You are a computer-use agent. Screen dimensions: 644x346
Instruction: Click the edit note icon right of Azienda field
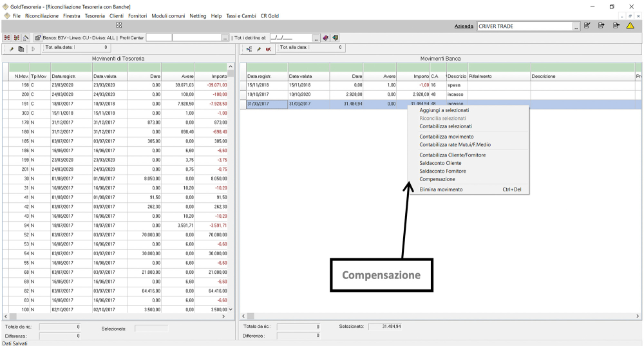(587, 26)
